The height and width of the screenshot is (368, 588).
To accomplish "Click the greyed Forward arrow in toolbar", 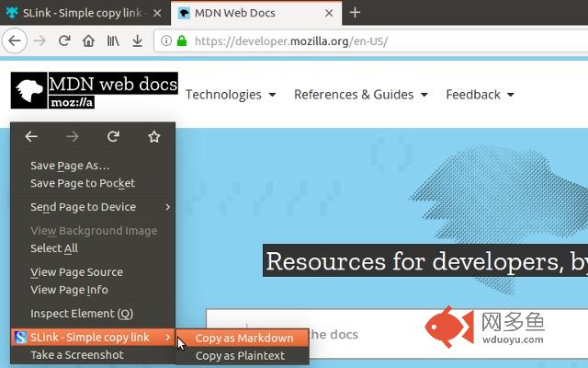I will [x=40, y=40].
